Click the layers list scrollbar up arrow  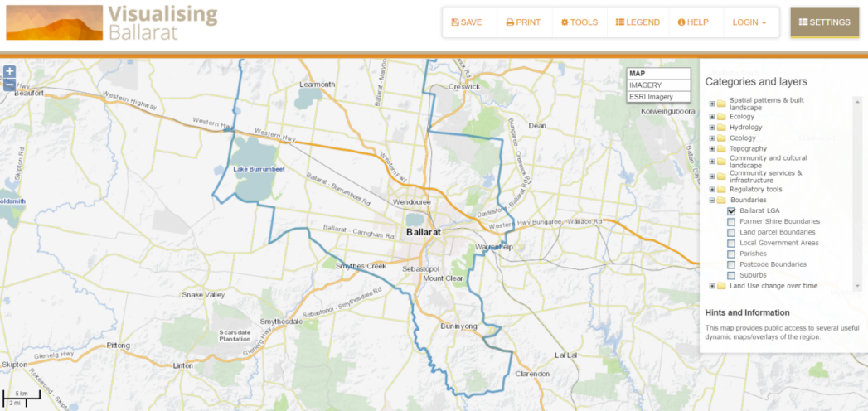tap(857, 100)
